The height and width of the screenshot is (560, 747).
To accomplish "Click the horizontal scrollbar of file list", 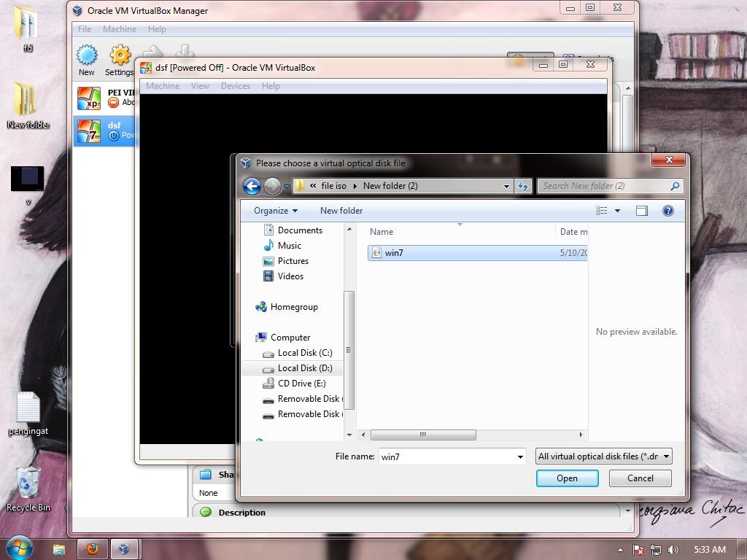I will pos(423,435).
